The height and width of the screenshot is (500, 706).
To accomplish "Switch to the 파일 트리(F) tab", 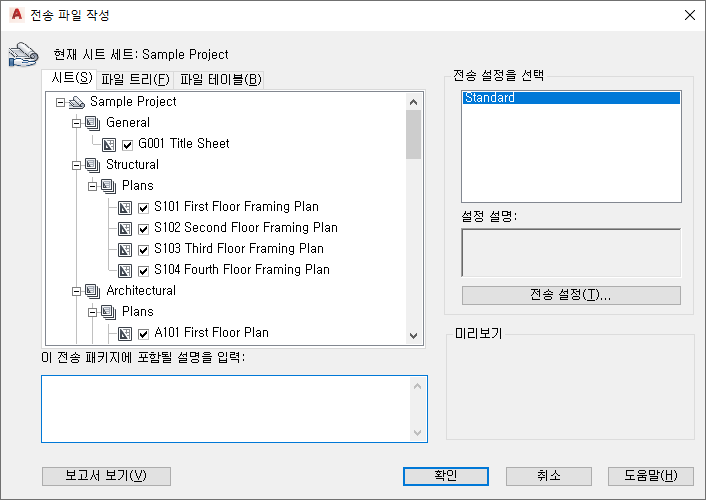I will (135, 80).
